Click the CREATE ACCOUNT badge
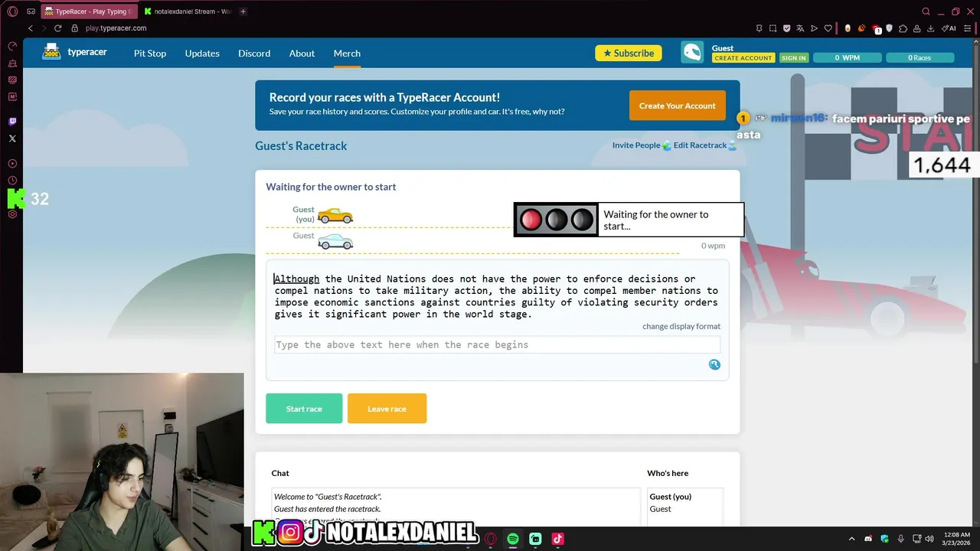 coord(743,58)
